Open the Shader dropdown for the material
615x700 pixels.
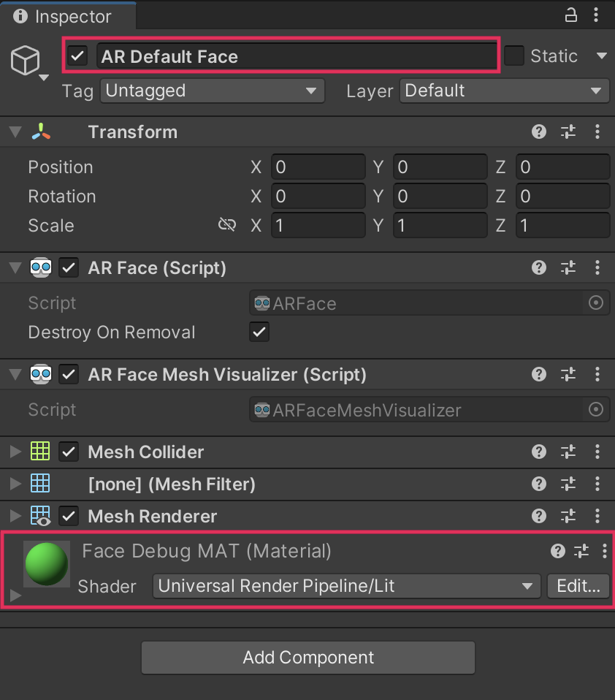(x=346, y=586)
